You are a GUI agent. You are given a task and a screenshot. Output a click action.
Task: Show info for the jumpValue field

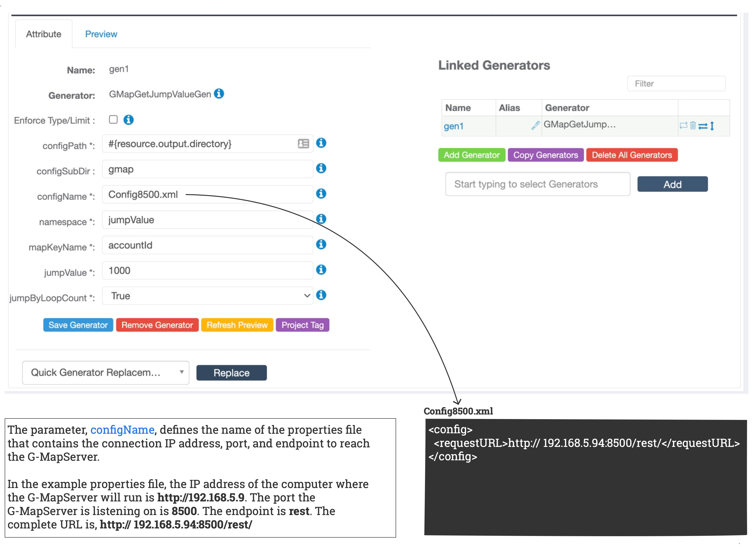coord(321,270)
